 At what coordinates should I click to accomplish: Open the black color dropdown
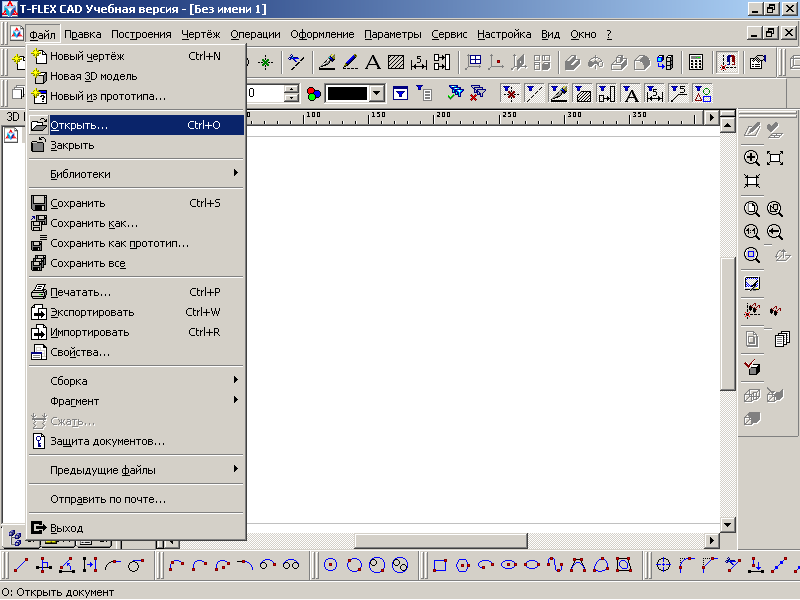click(x=355, y=94)
